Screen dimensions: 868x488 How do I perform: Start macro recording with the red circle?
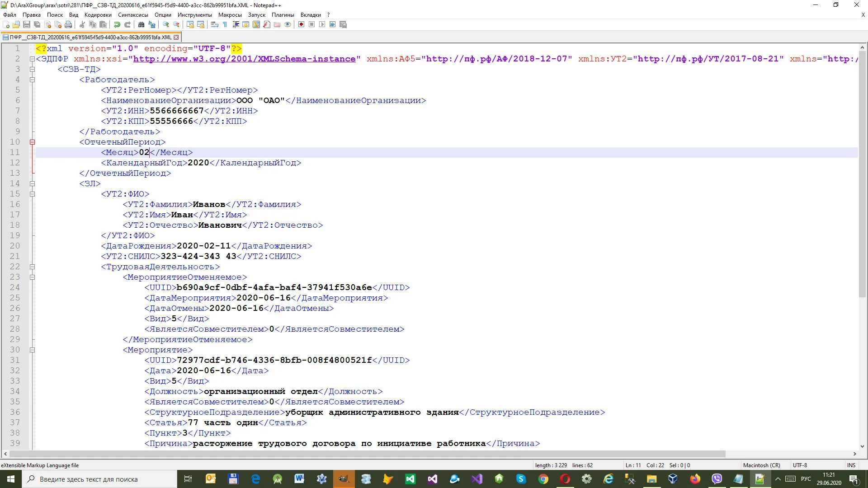click(x=302, y=24)
